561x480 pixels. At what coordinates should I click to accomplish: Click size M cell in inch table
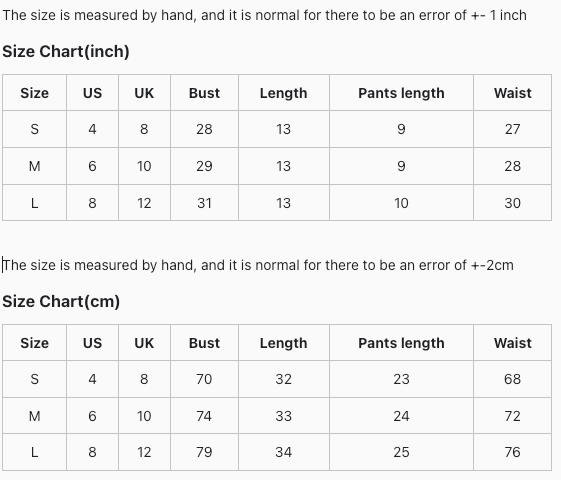tap(34, 166)
